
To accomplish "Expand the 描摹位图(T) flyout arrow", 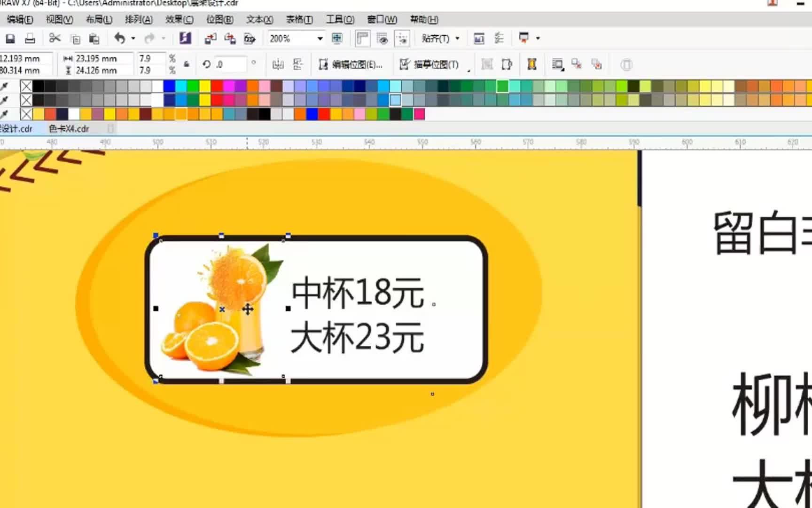I will point(468,71).
